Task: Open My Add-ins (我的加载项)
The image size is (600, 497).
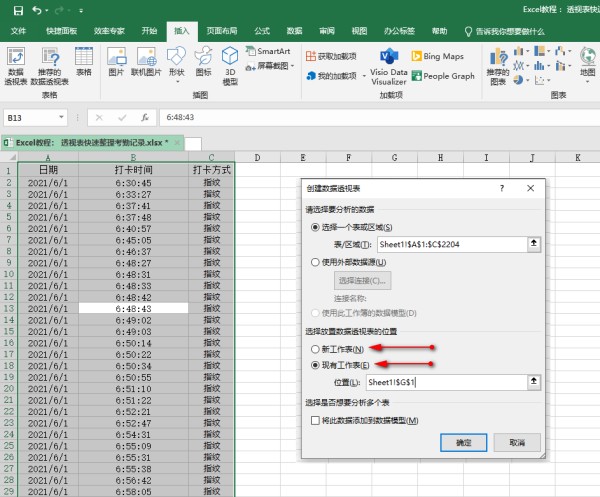Action: [332, 76]
